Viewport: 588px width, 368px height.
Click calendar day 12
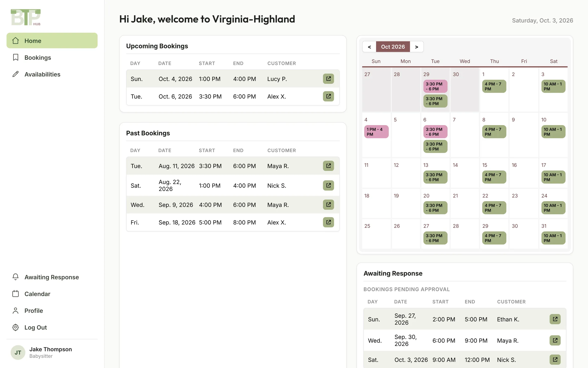tap(406, 173)
